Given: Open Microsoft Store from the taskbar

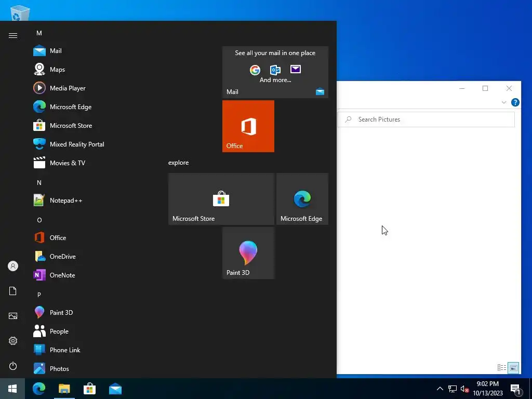Looking at the screenshot, I should [x=89, y=389].
